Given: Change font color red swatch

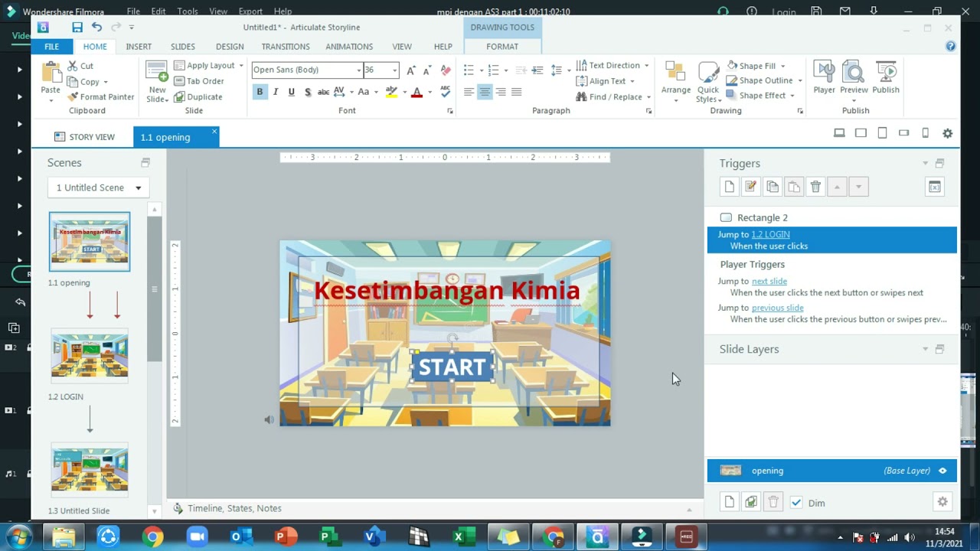Looking at the screenshot, I should [416, 92].
